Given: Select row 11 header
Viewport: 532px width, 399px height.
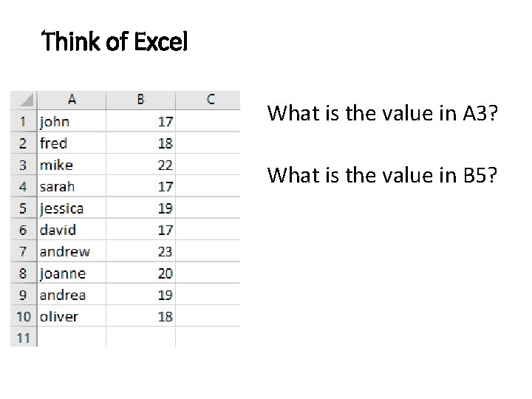Looking at the screenshot, I should (23, 338).
